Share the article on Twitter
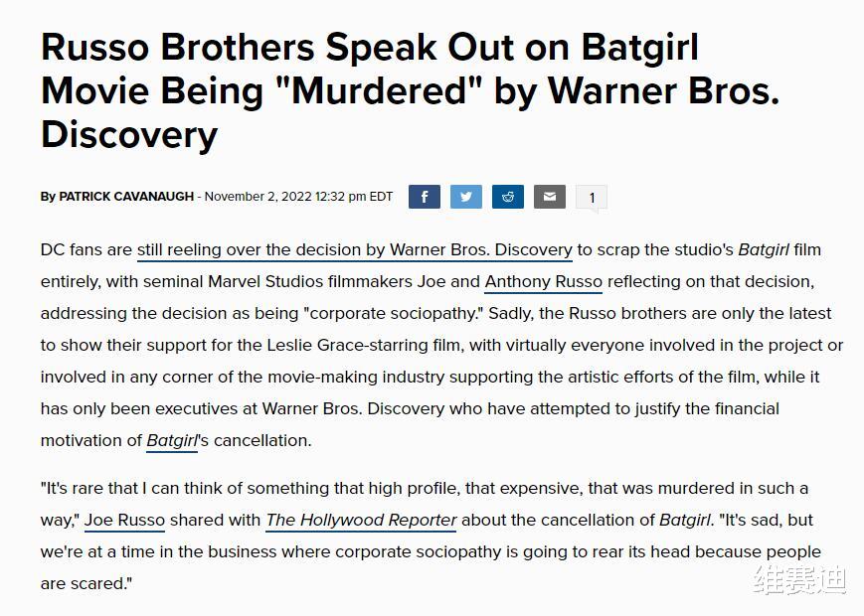Screen dimensions: 864x616 pyautogui.click(x=466, y=197)
